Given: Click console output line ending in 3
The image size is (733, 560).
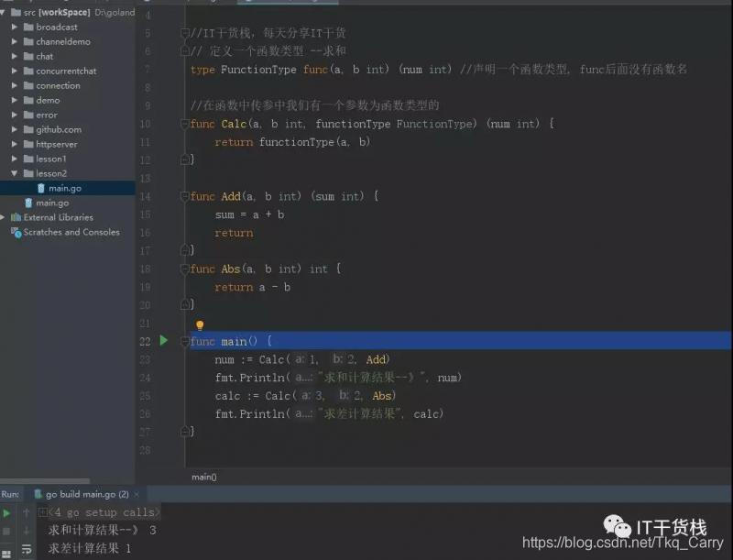Looking at the screenshot, I should pyautogui.click(x=102, y=530).
